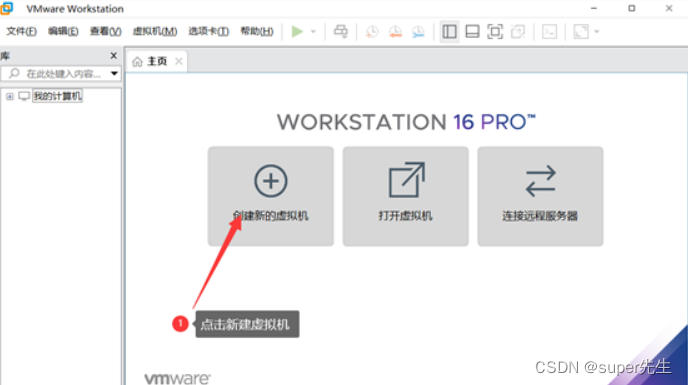This screenshot has height=385, width=688.
Task: Click the 连接远程服务器 tile
Action: [540, 196]
